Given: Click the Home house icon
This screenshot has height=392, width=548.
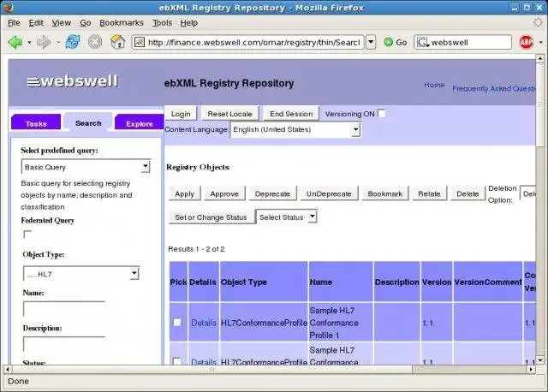Looking at the screenshot, I should pyautogui.click(x=118, y=42).
